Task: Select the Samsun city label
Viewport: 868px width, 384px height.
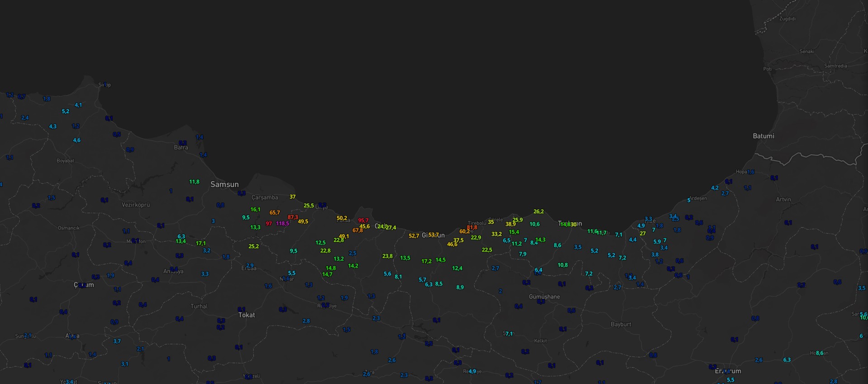Action: click(224, 184)
